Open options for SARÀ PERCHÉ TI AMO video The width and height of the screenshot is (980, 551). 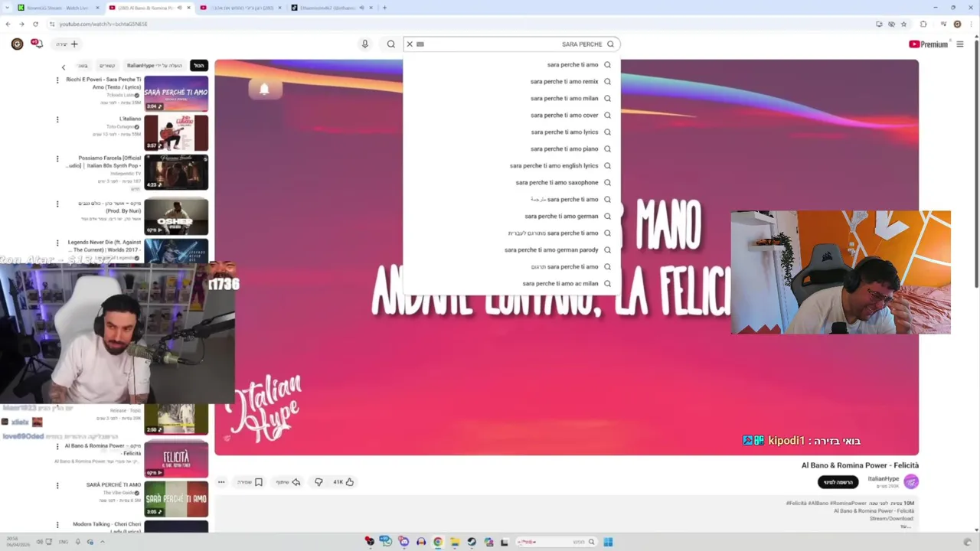tap(57, 485)
